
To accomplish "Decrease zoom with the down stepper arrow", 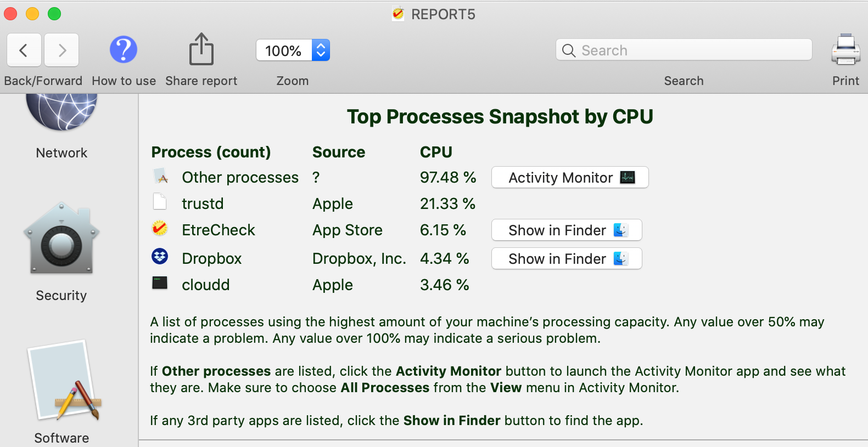I will (x=321, y=55).
